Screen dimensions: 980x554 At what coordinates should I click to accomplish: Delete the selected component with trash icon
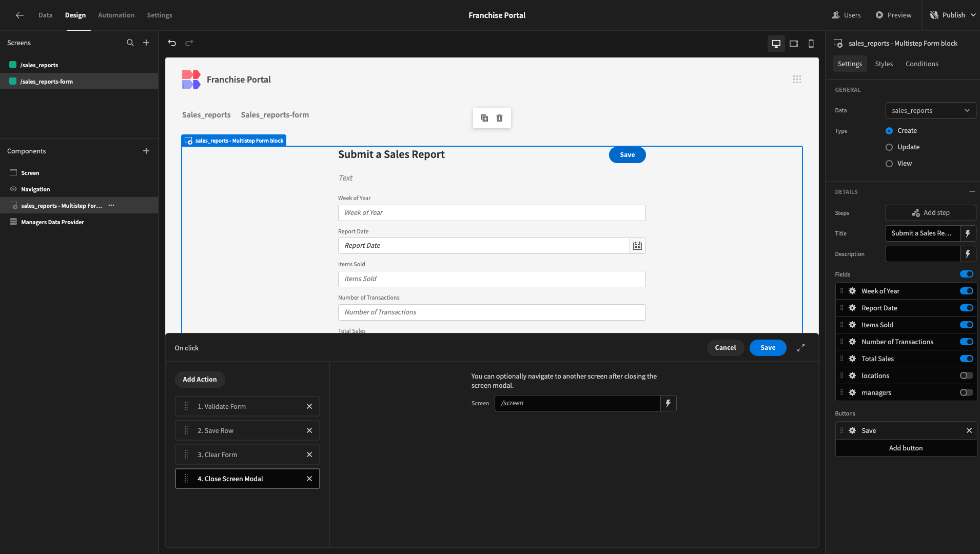[500, 118]
